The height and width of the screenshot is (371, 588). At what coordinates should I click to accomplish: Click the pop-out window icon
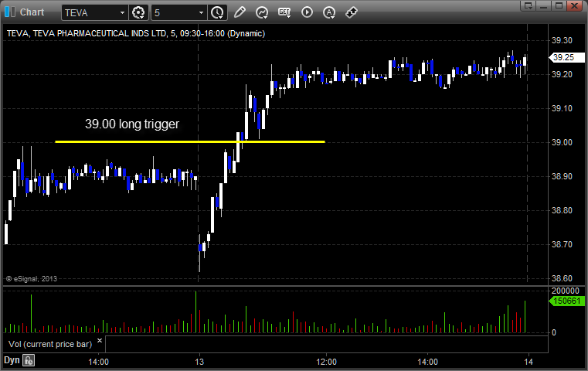click(x=529, y=5)
